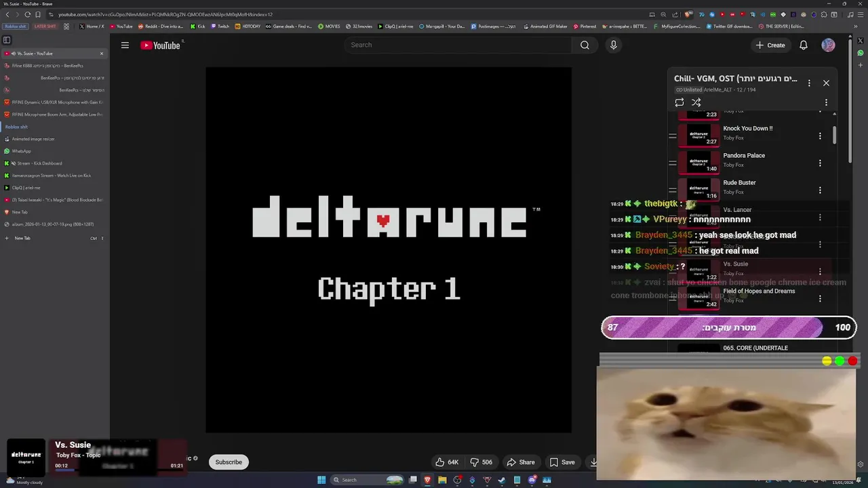
Task: Open LATER SHIT bookmark folder
Action: tap(45, 26)
